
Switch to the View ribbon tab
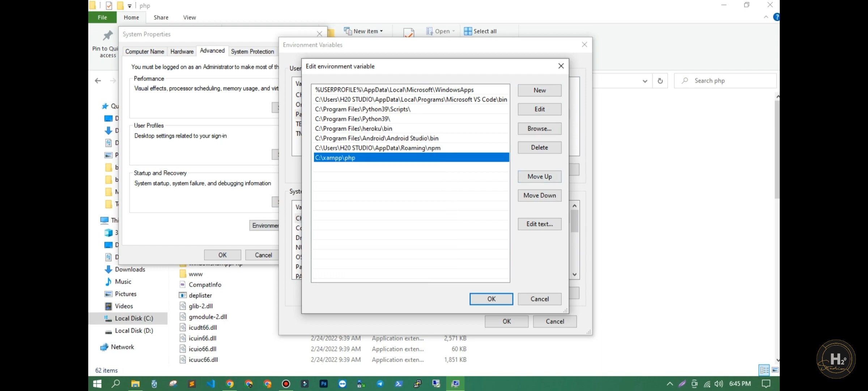point(190,17)
